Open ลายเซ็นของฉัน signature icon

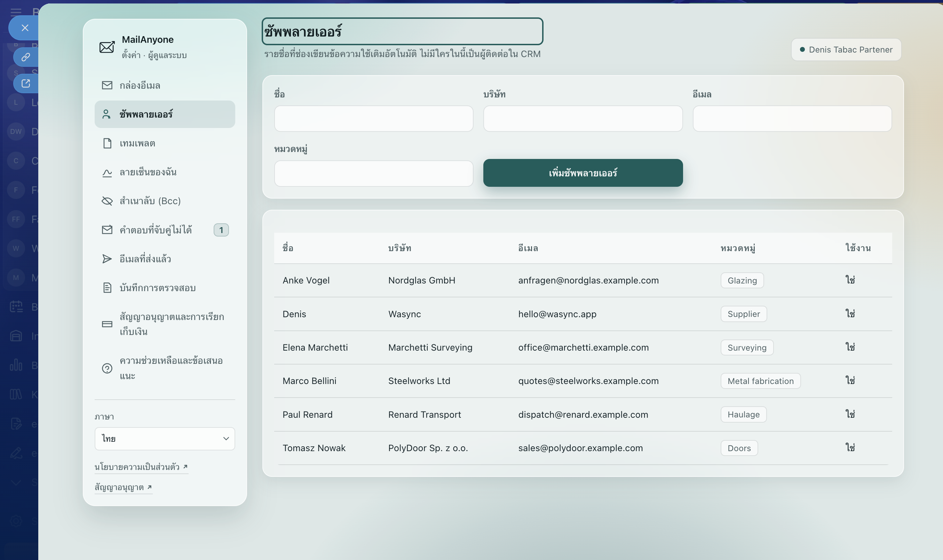point(107,173)
